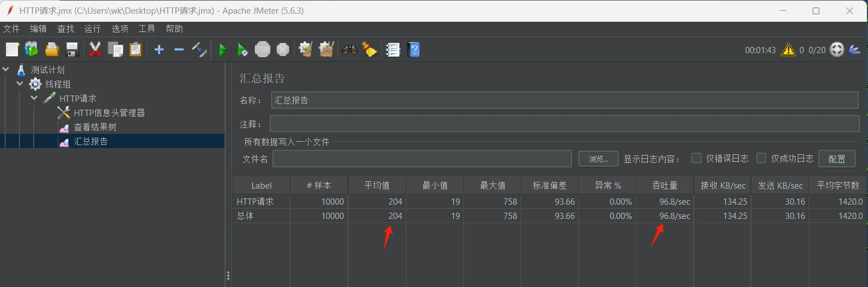
Task: Click the Label column header
Action: tap(261, 185)
